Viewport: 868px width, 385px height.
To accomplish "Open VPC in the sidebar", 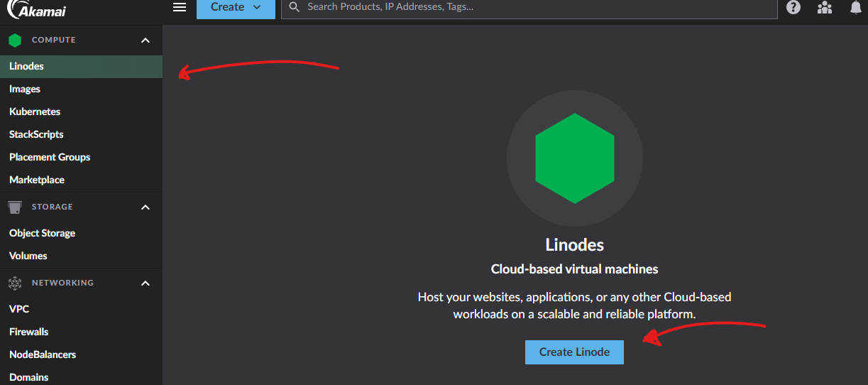I will point(81,309).
